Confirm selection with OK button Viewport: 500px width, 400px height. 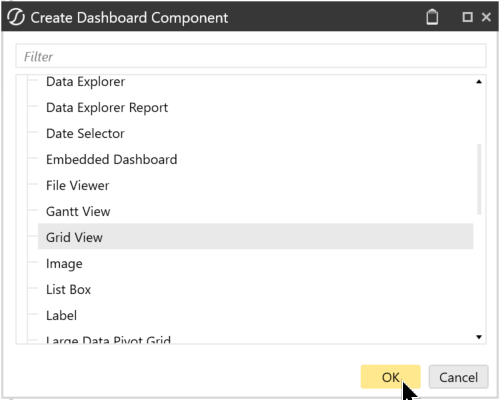point(391,377)
